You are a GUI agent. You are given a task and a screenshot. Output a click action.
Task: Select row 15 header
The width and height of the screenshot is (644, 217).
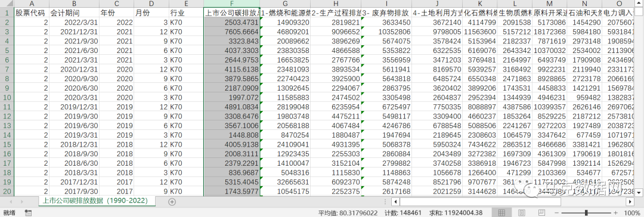coord(7,145)
